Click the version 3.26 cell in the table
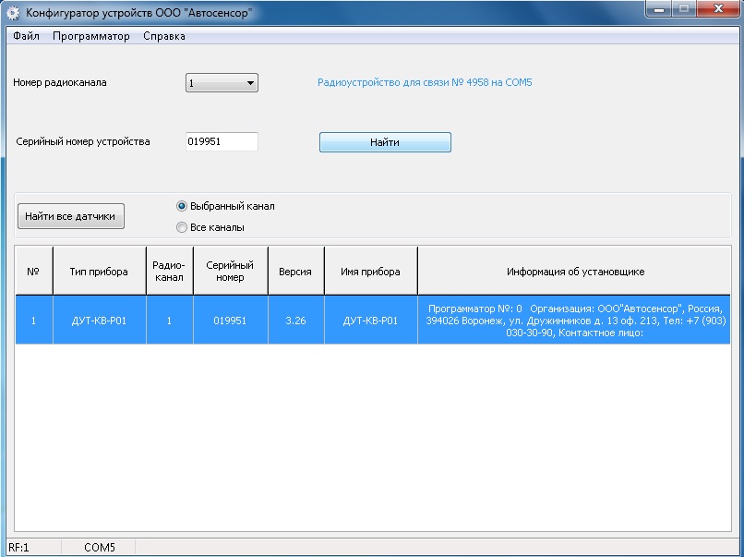 tap(295, 321)
